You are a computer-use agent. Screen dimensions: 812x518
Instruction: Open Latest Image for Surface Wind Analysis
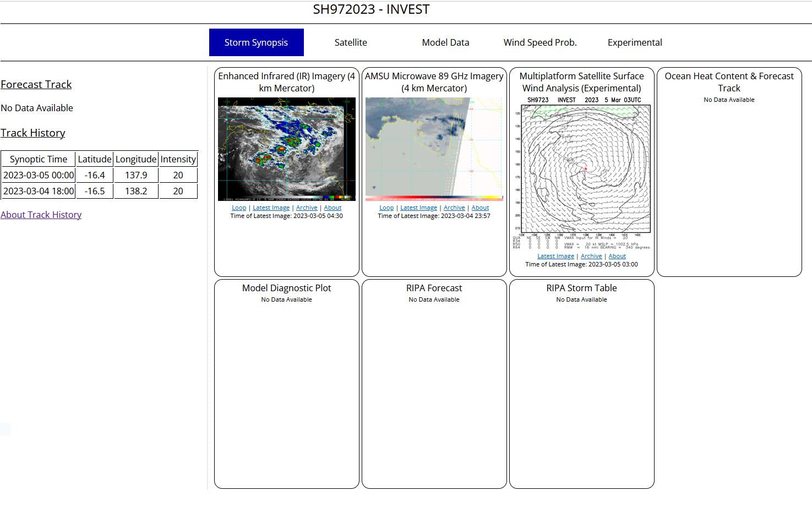click(x=555, y=256)
